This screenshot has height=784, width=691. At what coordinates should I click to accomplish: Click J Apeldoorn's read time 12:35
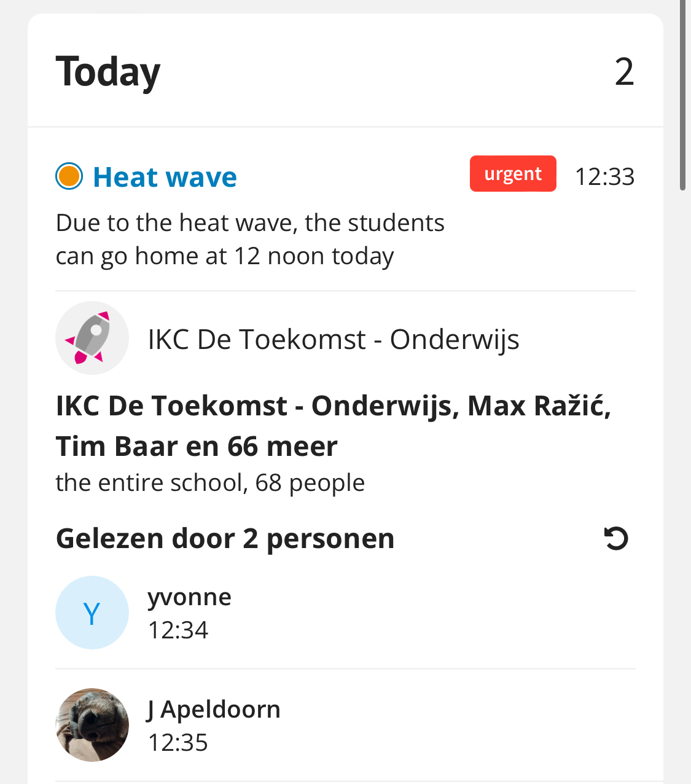[x=178, y=742]
